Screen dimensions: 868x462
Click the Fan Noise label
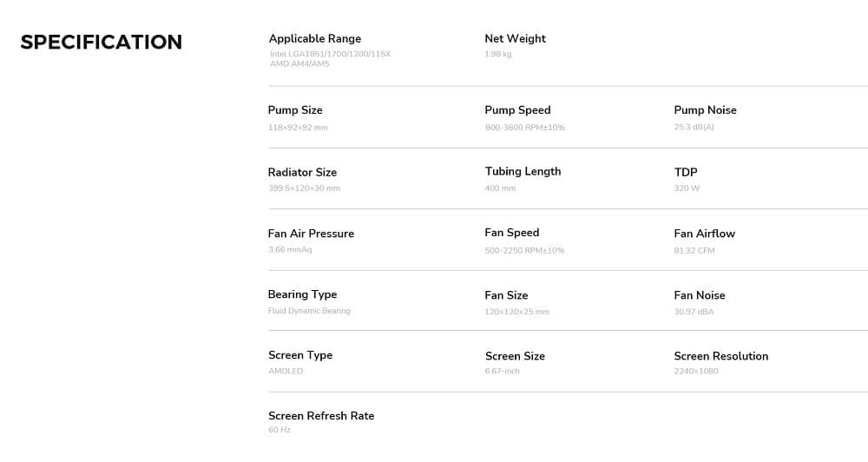tap(699, 295)
